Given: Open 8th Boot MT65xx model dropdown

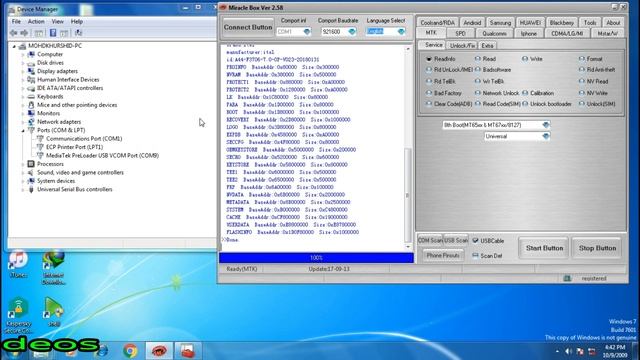Looking at the screenshot, I should (546, 125).
